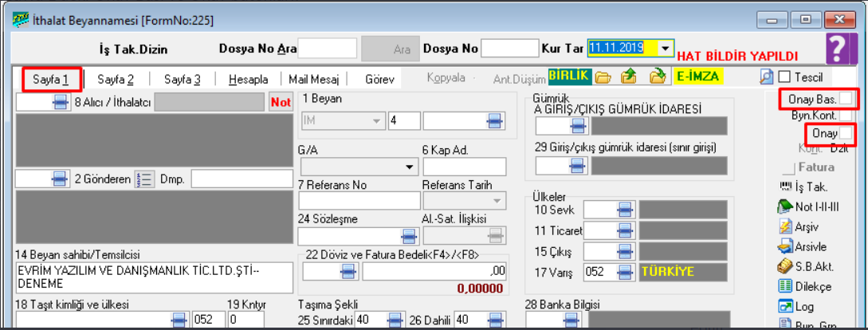The image size is (868, 330).
Task: Click the red Not button
Action: pyautogui.click(x=281, y=103)
